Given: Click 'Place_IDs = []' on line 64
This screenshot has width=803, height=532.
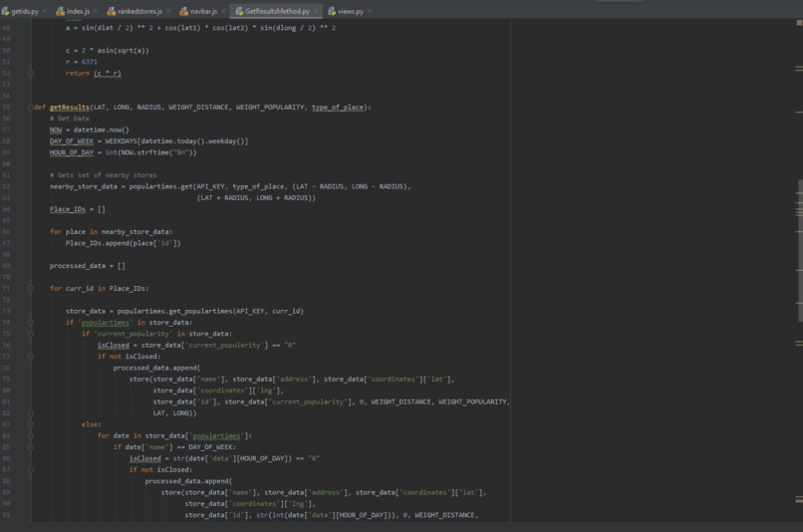Looking at the screenshot, I should point(78,209).
